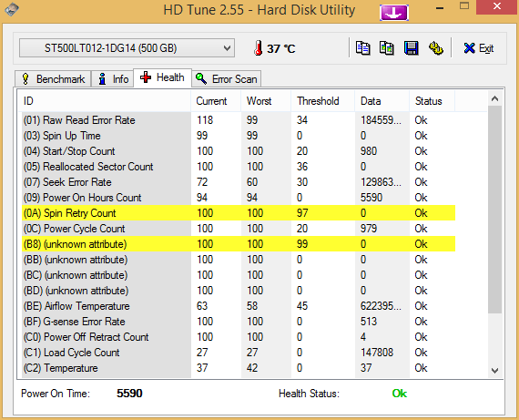This screenshot has height=420, width=519.
Task: Select the '(BC) (unknown attribute)' row
Action: click(239, 275)
